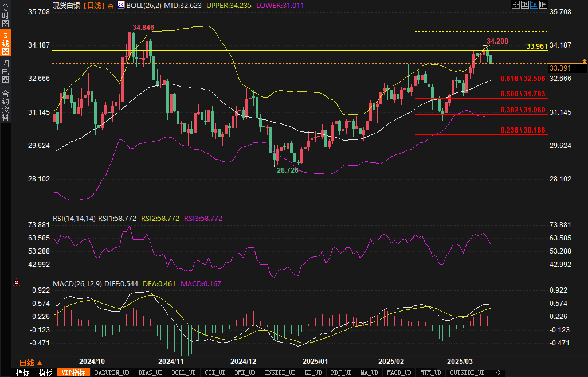Click the current price tag 33.391
588x377 pixels.
[567, 68]
